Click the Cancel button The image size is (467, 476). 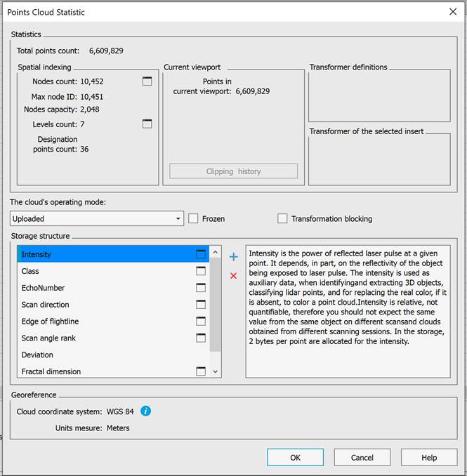click(x=362, y=457)
